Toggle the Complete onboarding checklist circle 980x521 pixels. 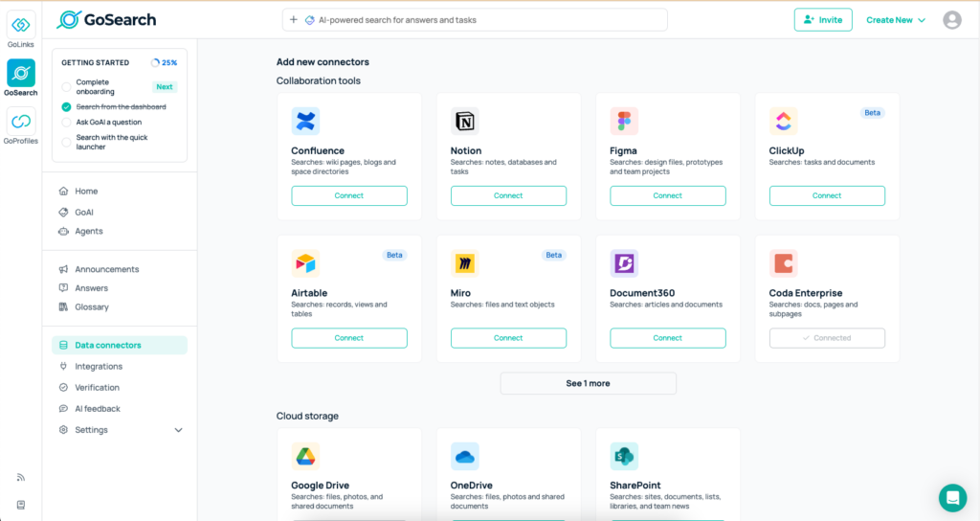(66, 87)
